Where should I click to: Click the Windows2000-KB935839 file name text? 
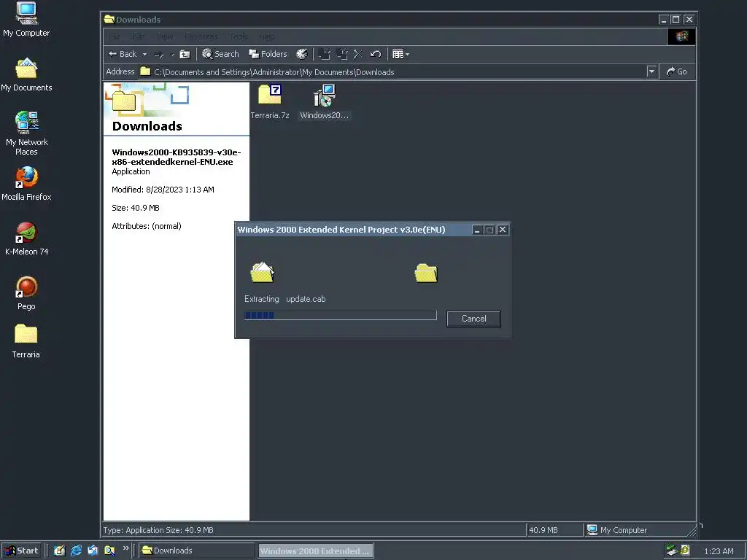pos(177,157)
